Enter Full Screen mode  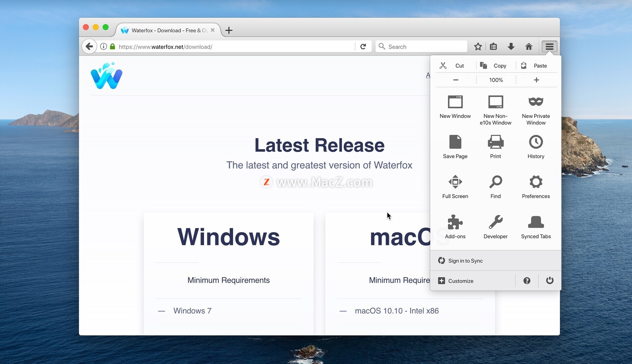coord(455,187)
